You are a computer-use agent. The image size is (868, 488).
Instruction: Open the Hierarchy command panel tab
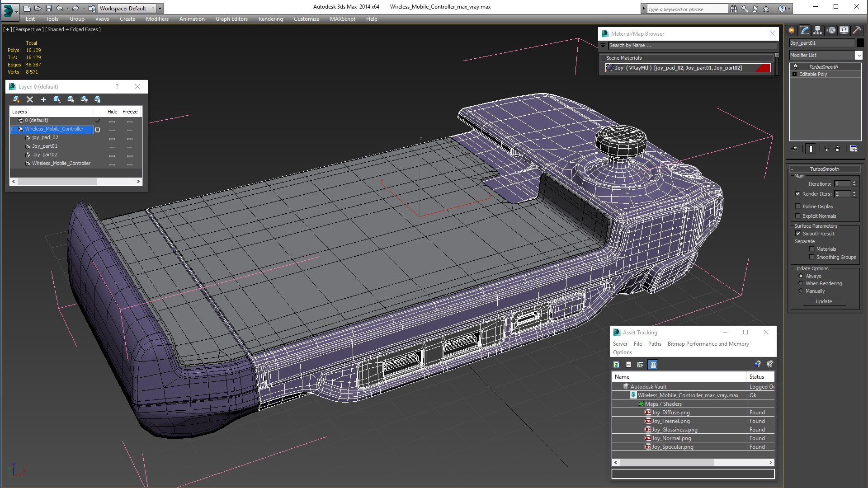817,30
